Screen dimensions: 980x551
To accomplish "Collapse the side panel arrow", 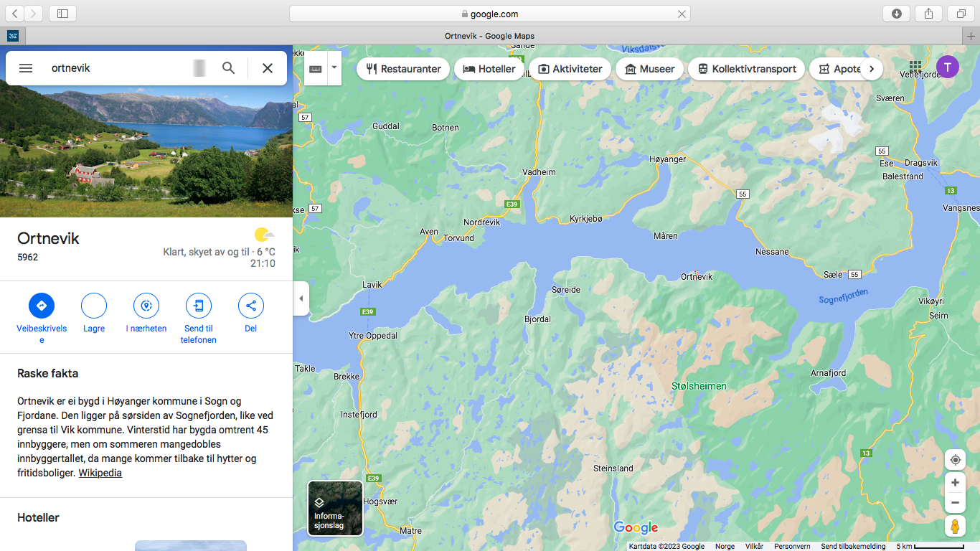I will tap(301, 298).
